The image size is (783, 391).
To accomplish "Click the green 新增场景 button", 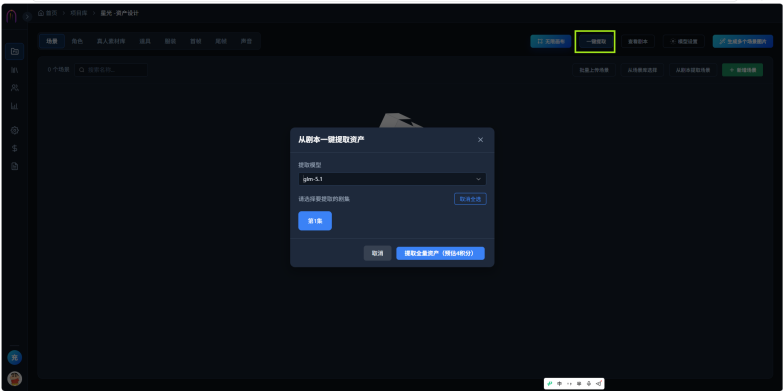I will pos(742,70).
